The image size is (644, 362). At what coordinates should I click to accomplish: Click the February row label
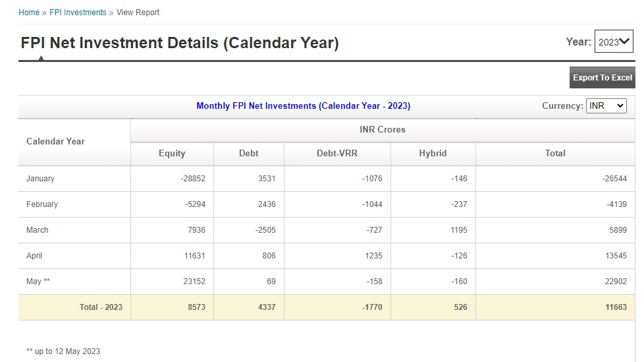[x=42, y=204]
